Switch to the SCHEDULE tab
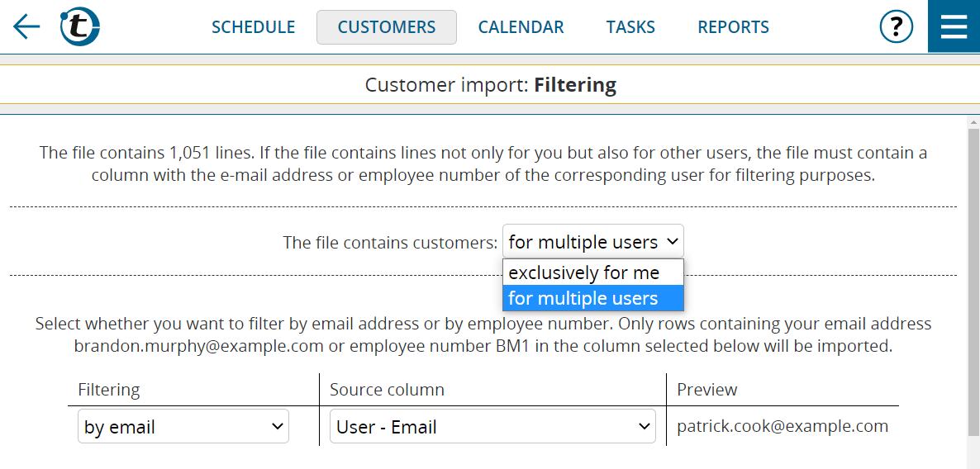This screenshot has height=469, width=980. click(x=253, y=27)
